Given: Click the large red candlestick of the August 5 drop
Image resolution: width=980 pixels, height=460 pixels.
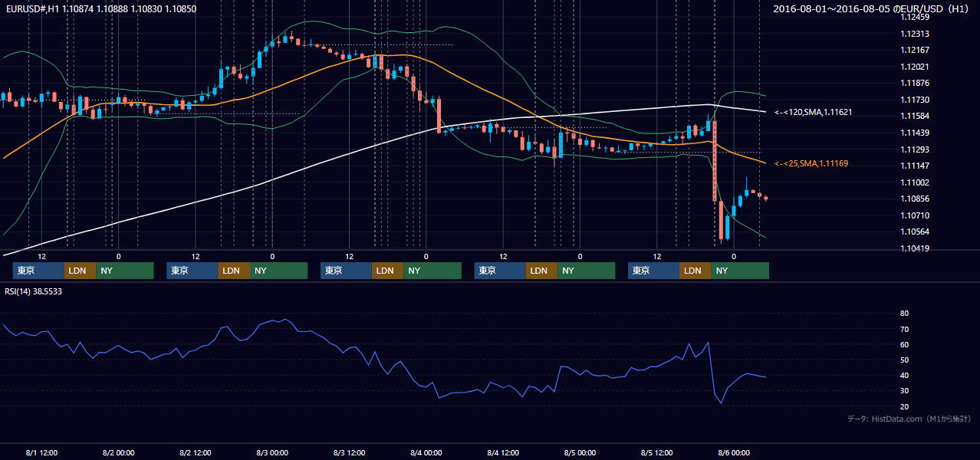Looking at the screenshot, I should (715, 160).
